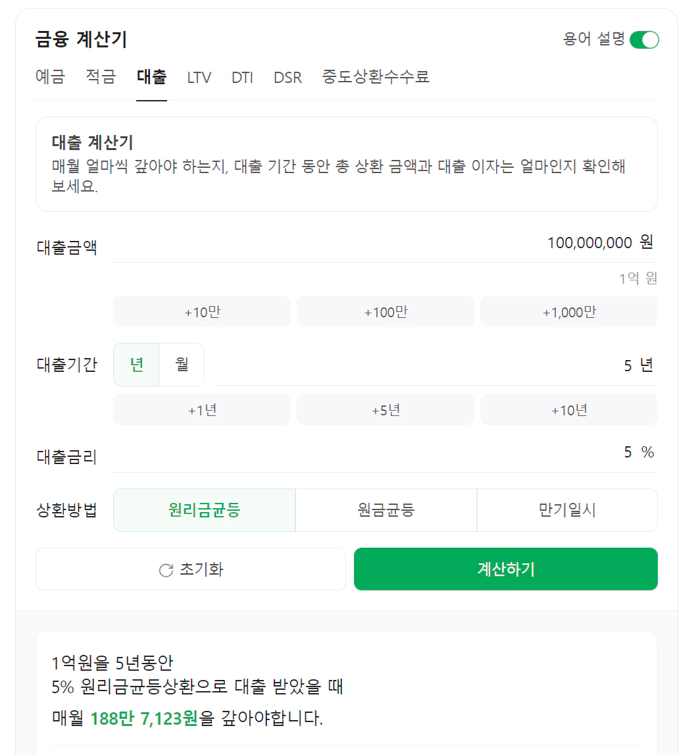Viewport: 700px width, 755px height.
Task: Toggle the 용어 설명 switch off
Action: [x=644, y=39]
